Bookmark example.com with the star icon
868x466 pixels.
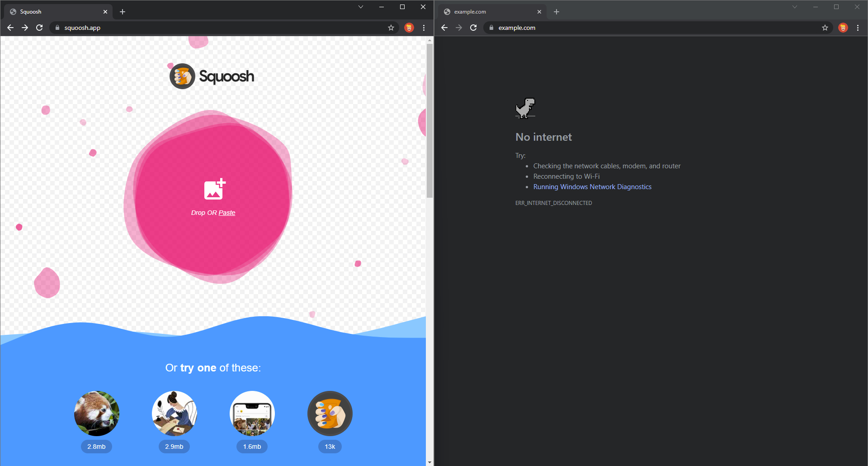(x=825, y=28)
